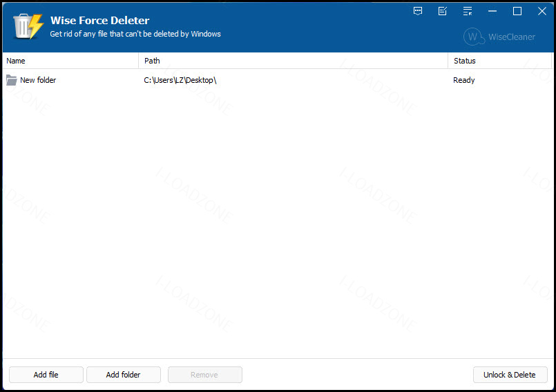This screenshot has height=392, width=556.
Task: Click the 'Ready' status cell
Action: click(464, 80)
